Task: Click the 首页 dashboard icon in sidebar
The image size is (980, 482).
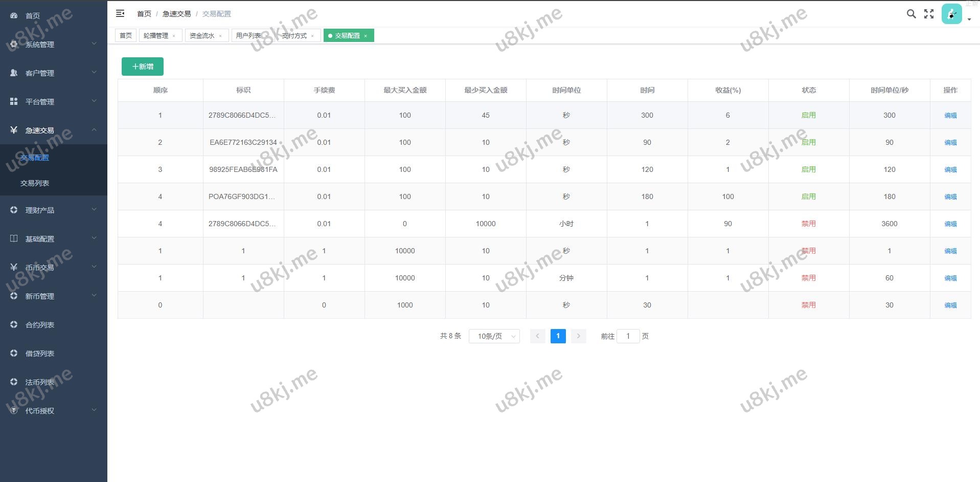Action: (x=14, y=16)
